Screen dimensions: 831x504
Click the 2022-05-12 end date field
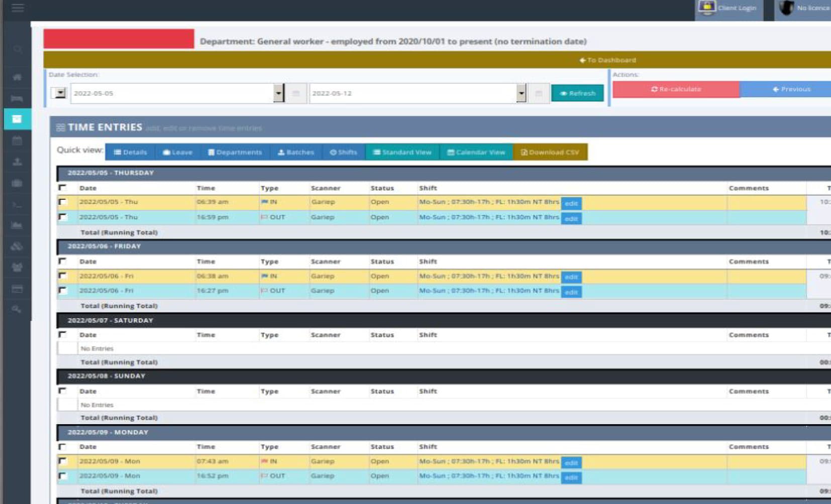point(412,93)
